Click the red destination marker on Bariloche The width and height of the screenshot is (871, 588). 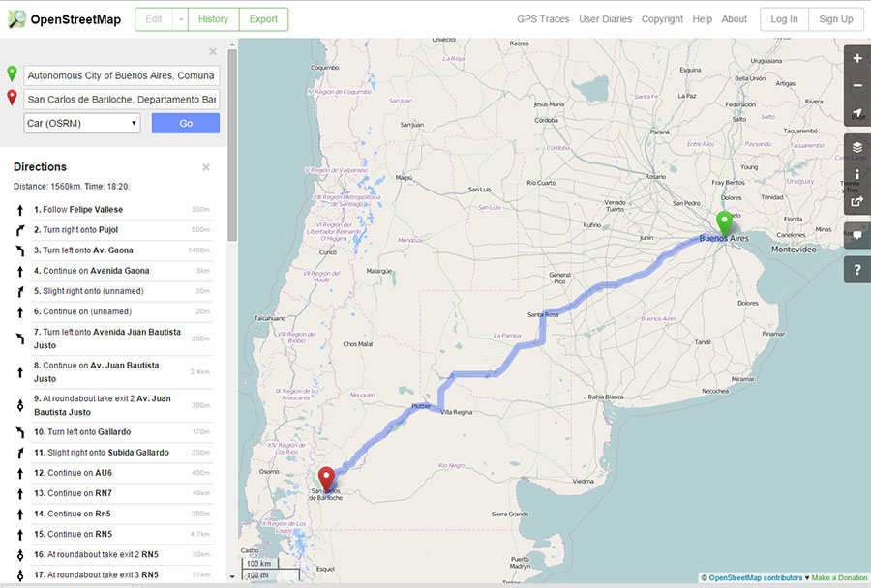(326, 480)
